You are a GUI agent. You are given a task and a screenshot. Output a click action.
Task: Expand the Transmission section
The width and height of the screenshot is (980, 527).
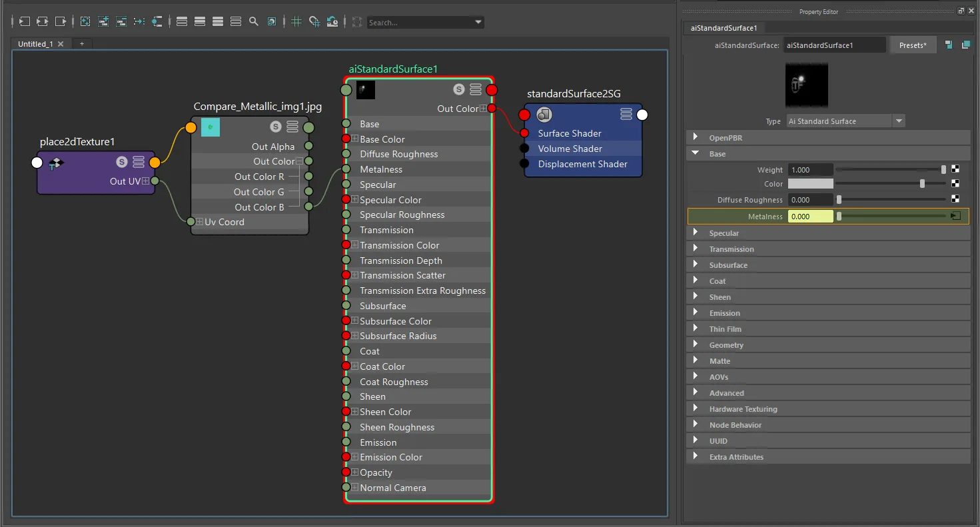(828, 249)
